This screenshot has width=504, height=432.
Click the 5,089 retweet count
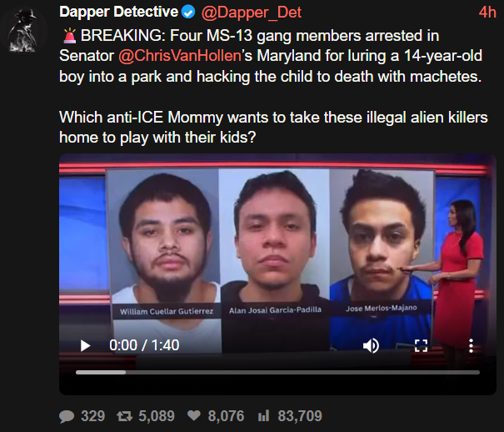click(x=157, y=416)
